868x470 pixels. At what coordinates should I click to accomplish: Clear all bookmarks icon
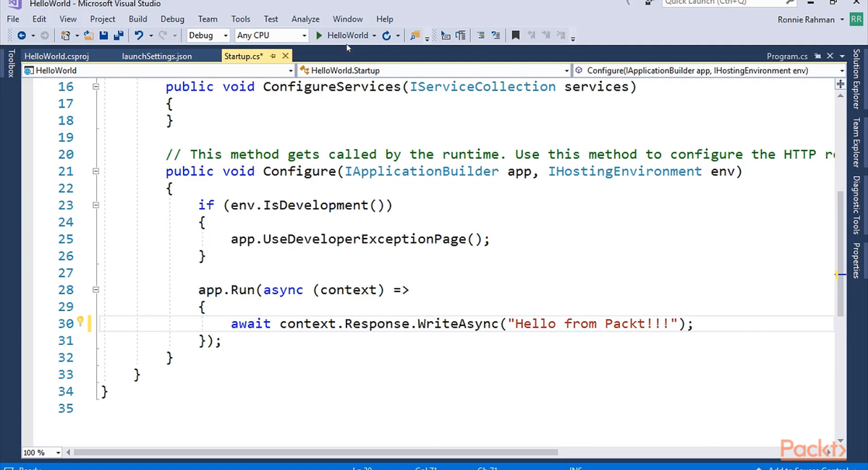tap(561, 35)
